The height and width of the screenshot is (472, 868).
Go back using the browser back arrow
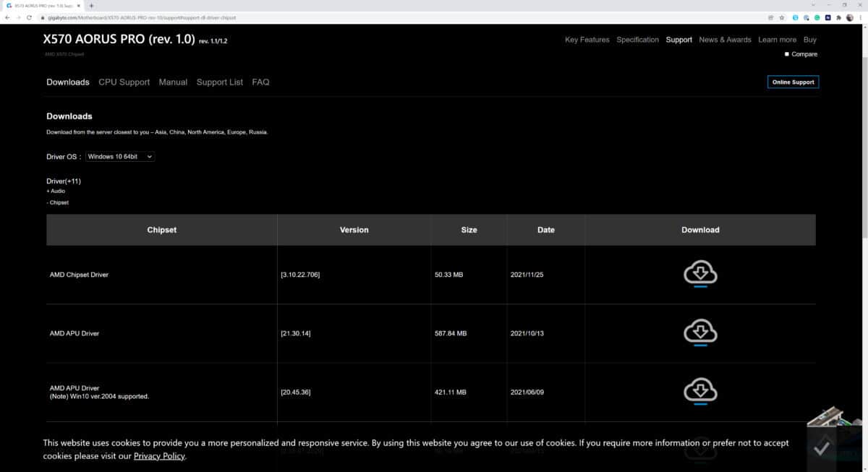tap(7, 17)
